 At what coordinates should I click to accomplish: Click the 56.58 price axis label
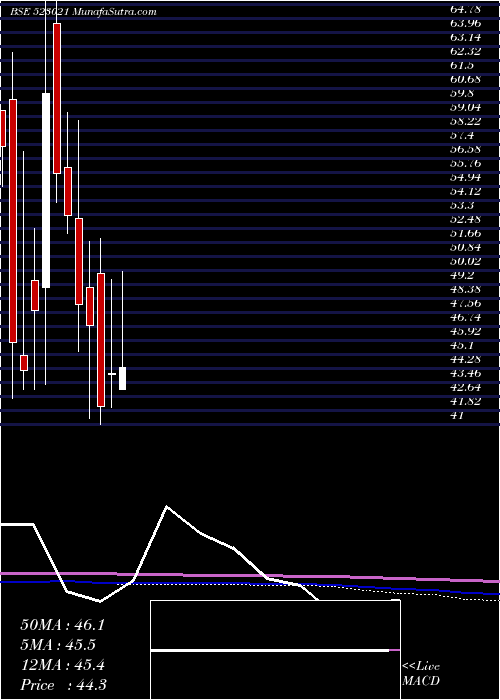(x=465, y=150)
